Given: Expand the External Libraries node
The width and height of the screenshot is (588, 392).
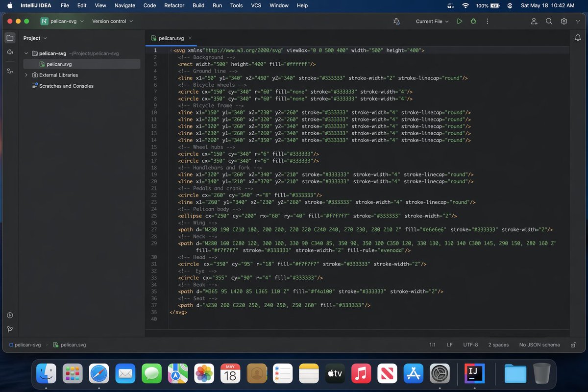Looking at the screenshot, I should [26, 75].
